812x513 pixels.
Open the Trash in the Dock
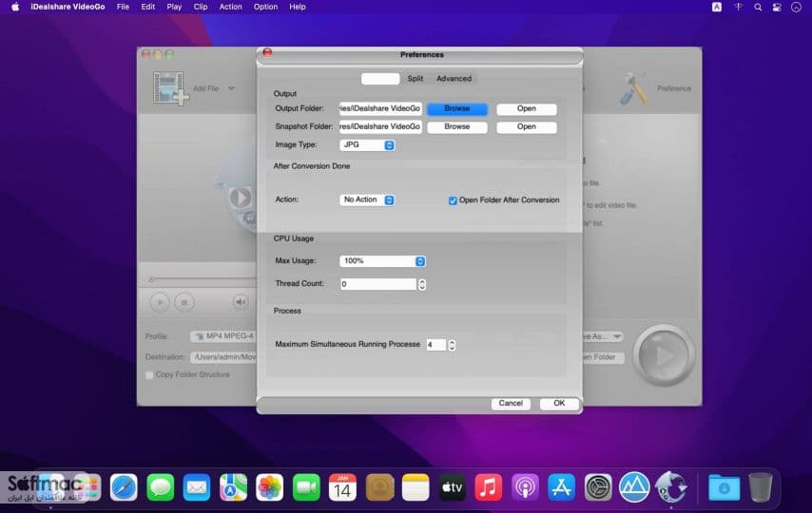pos(761,487)
